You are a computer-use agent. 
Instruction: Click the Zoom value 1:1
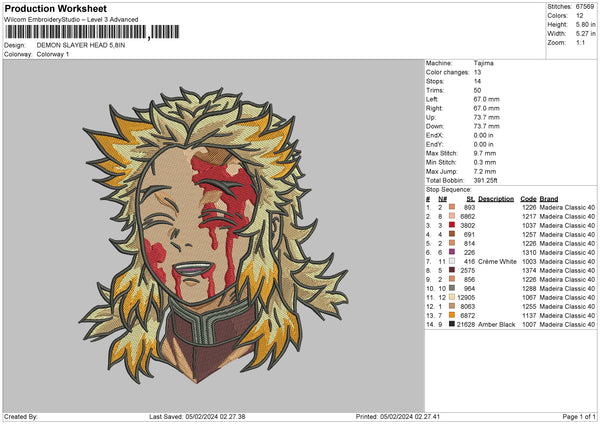point(580,42)
